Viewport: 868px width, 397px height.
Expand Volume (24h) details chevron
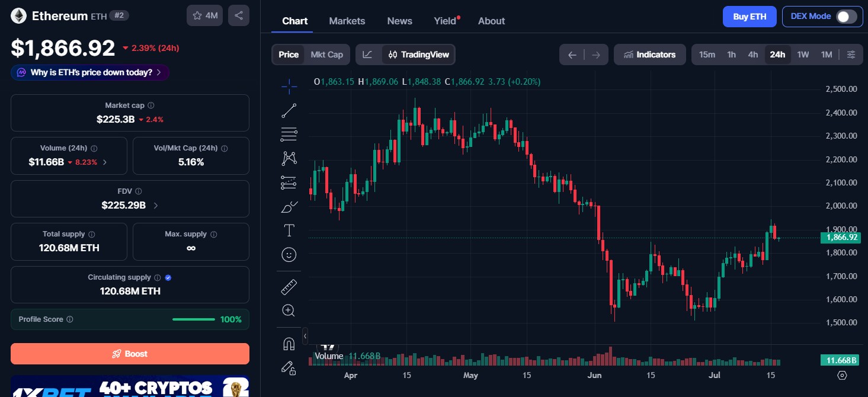(105, 162)
